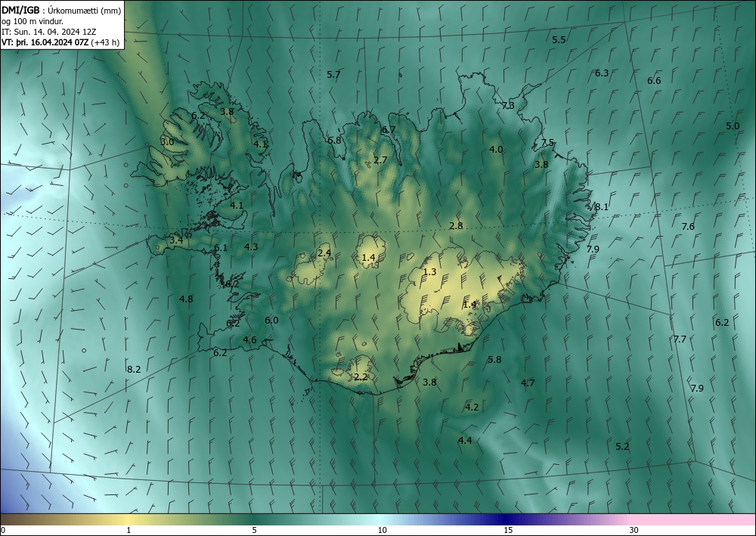Screen dimensions: 756x536
Task: Click the 8.1 value on east coast
Action: 601,207
